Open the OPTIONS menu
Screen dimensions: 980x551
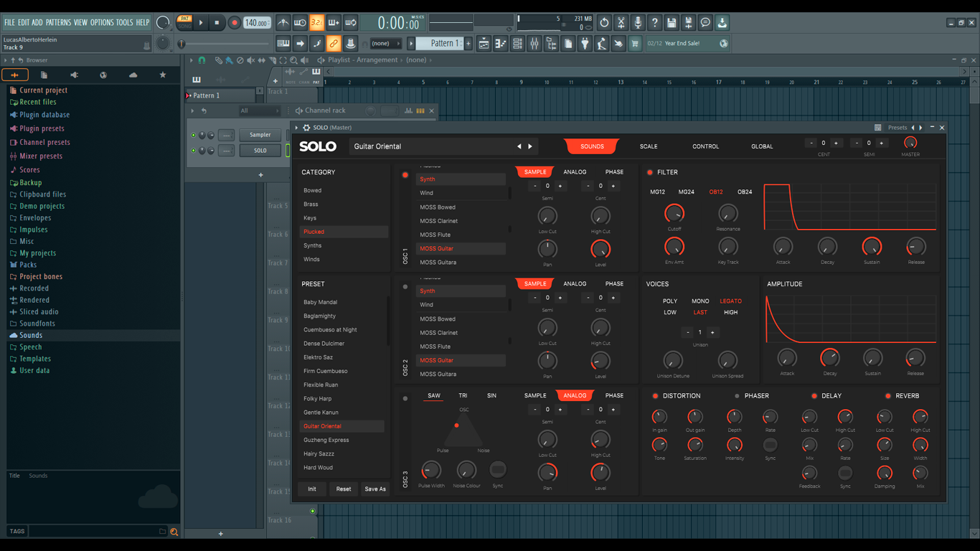[x=102, y=22]
